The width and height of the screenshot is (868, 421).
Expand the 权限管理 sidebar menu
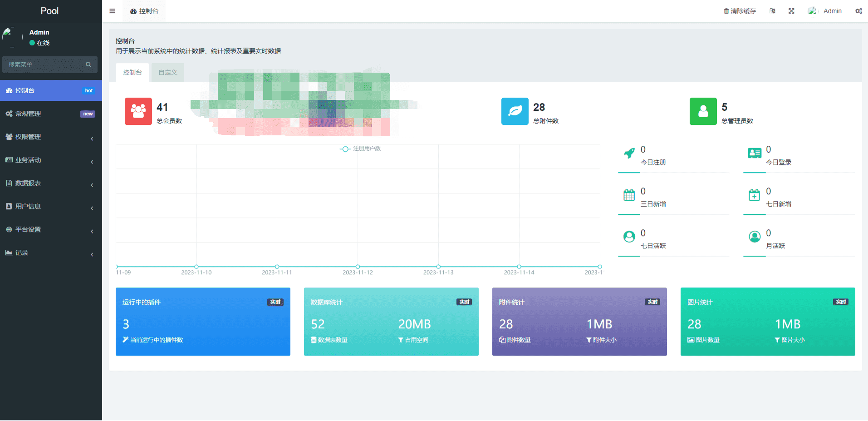point(51,137)
